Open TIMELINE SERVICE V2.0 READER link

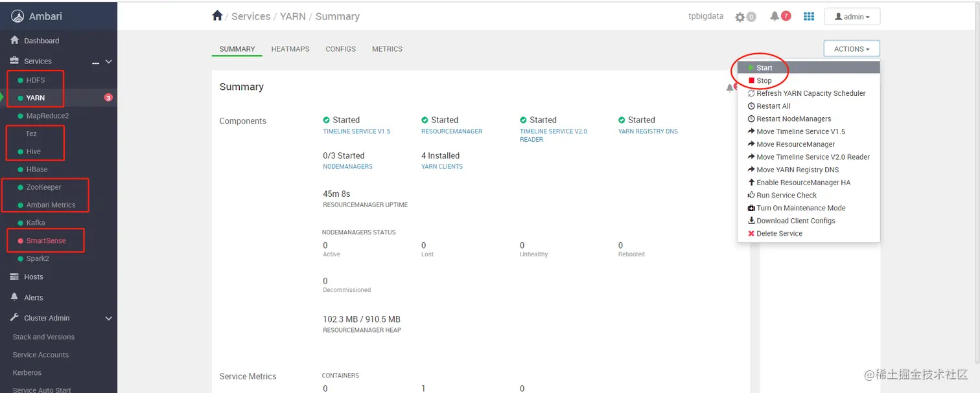click(554, 135)
